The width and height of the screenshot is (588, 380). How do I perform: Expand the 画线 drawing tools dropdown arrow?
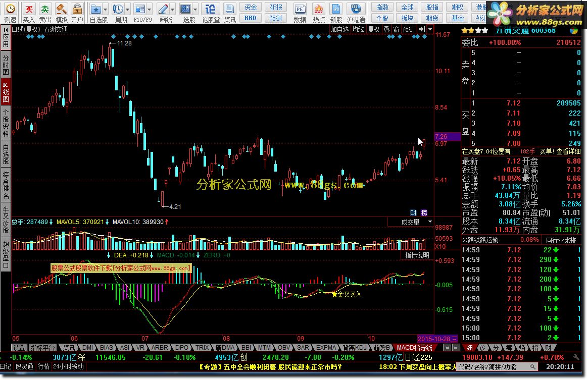[x=172, y=10]
